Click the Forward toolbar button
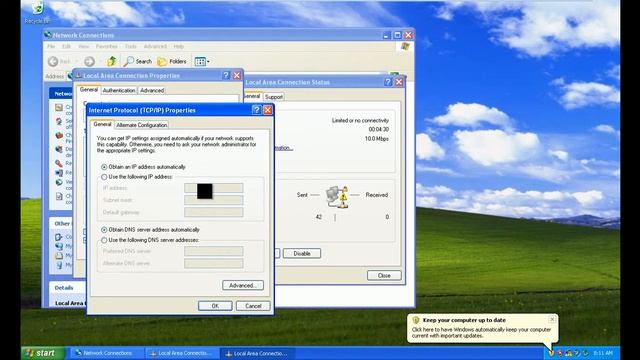This screenshot has width=640, height=360. (89, 61)
